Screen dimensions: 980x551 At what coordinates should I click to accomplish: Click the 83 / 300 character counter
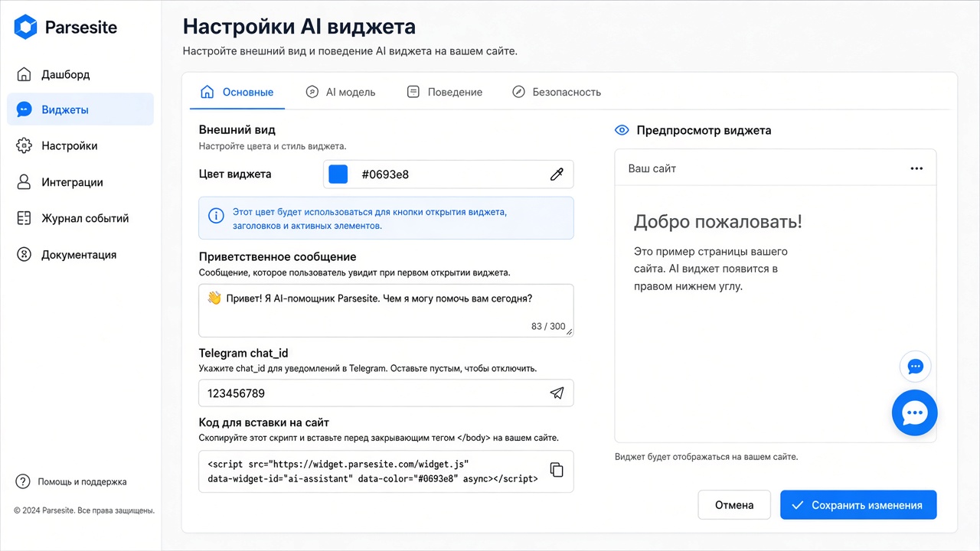548,327
